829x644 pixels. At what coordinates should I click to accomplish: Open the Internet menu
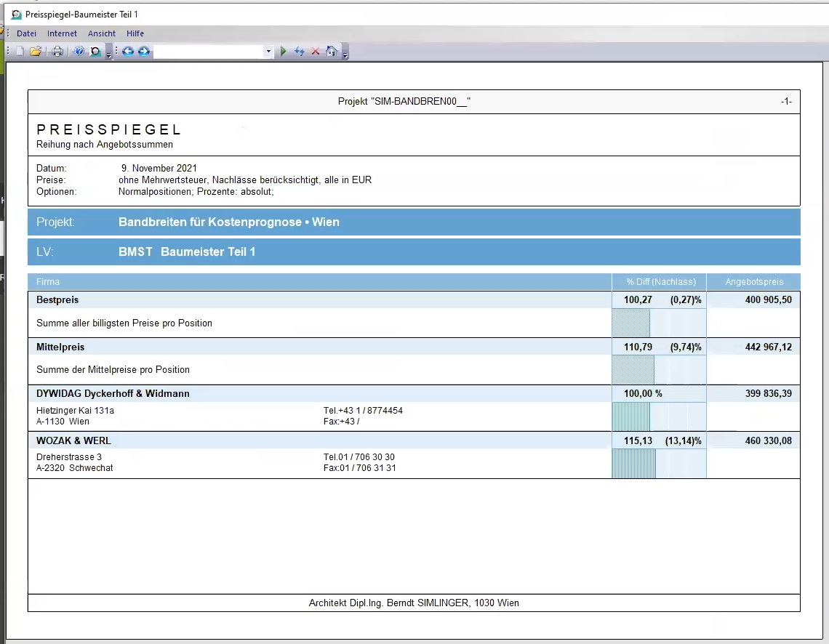[x=62, y=33]
